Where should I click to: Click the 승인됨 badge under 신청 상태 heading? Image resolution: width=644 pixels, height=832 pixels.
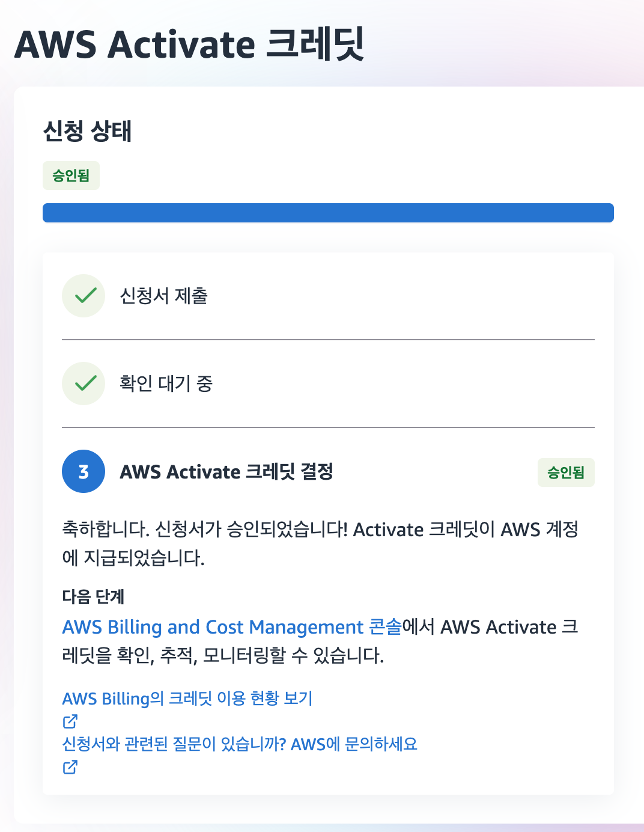click(71, 176)
